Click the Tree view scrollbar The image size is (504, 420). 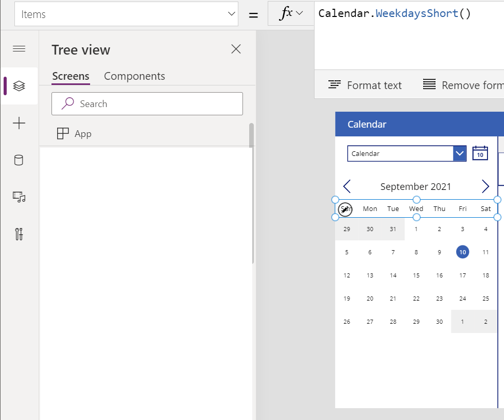pyautogui.click(x=251, y=193)
